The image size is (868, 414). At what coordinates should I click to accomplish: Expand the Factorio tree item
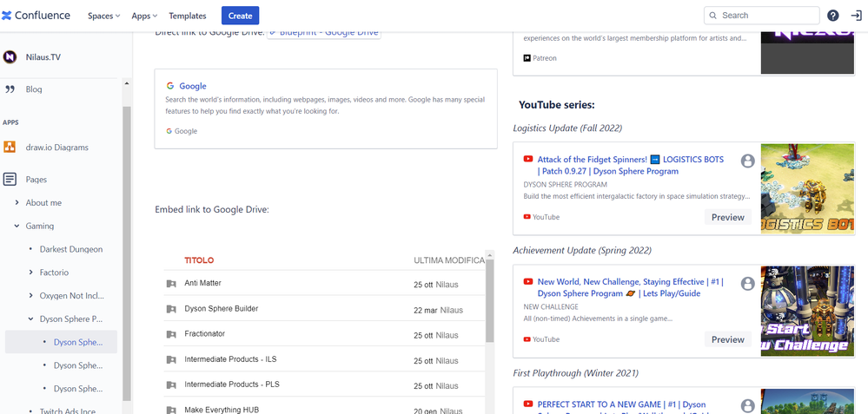pos(30,273)
